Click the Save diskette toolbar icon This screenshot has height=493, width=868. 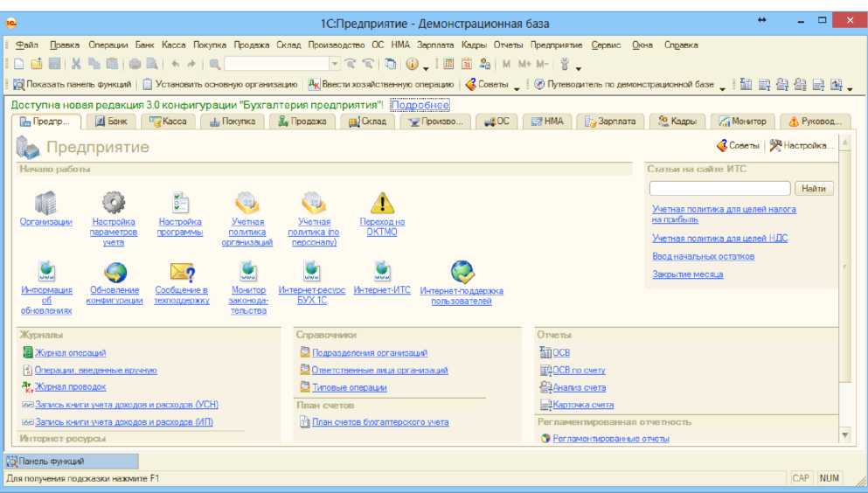click(x=54, y=64)
